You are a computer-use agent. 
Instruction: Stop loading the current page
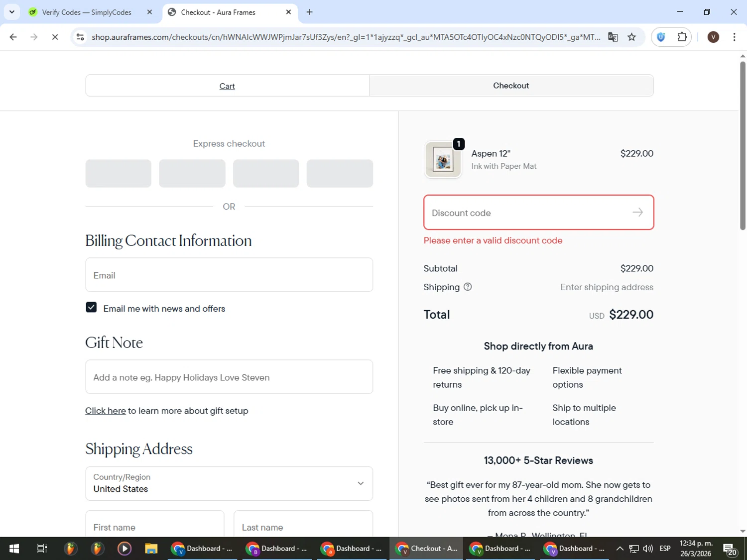(55, 37)
